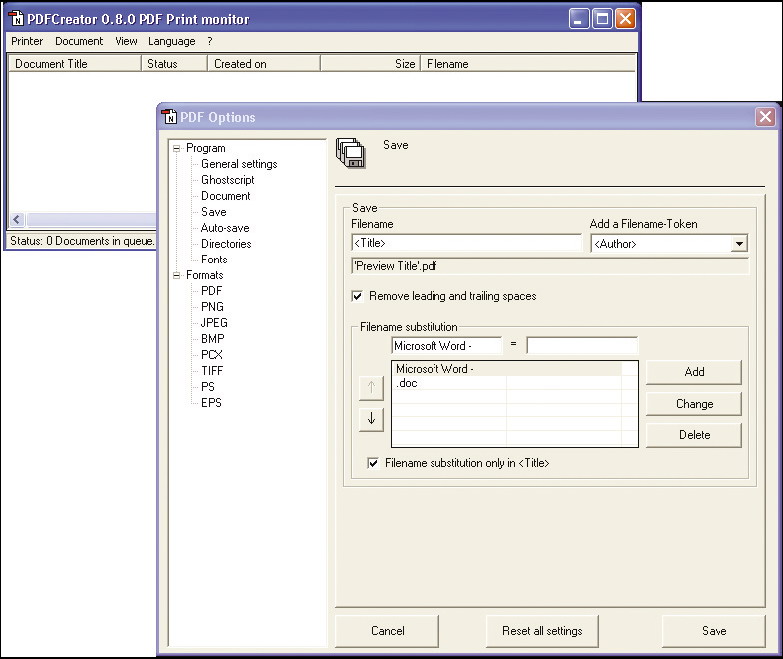Image resolution: width=783 pixels, height=659 pixels.
Task: Select TIFF format in the tree
Action: pos(212,371)
